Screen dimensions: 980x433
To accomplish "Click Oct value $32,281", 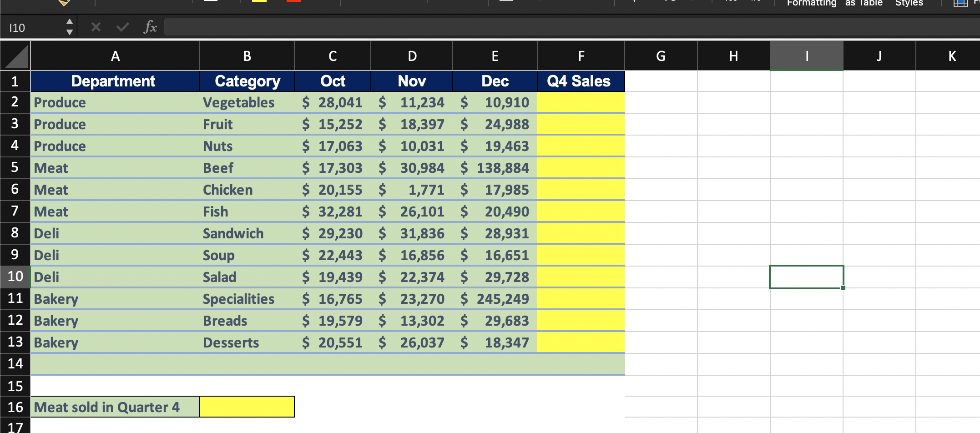I will click(x=333, y=212).
